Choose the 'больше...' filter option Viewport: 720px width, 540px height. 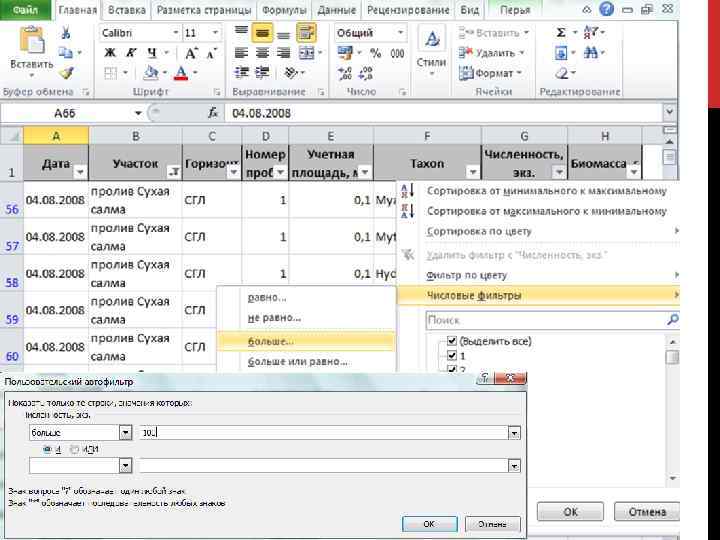(306, 341)
